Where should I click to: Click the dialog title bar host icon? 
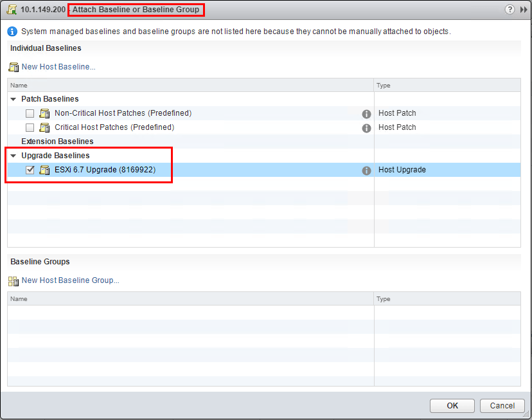12,10
